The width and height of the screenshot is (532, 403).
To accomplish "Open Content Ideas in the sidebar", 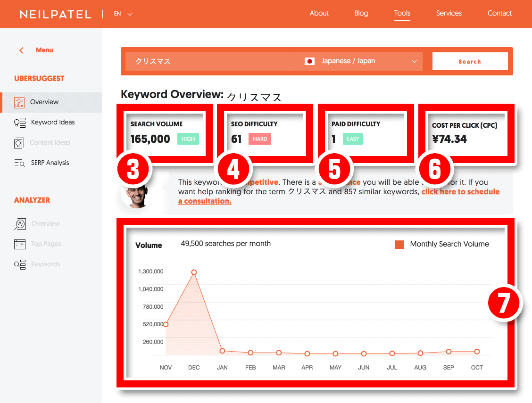I will pyautogui.click(x=50, y=143).
